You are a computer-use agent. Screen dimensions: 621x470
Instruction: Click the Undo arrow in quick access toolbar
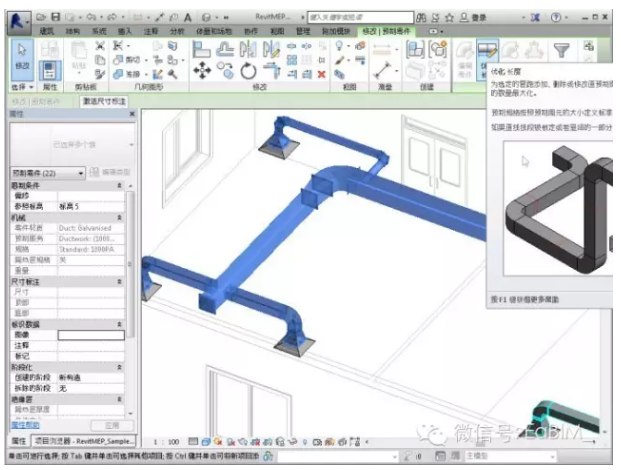click(x=91, y=17)
